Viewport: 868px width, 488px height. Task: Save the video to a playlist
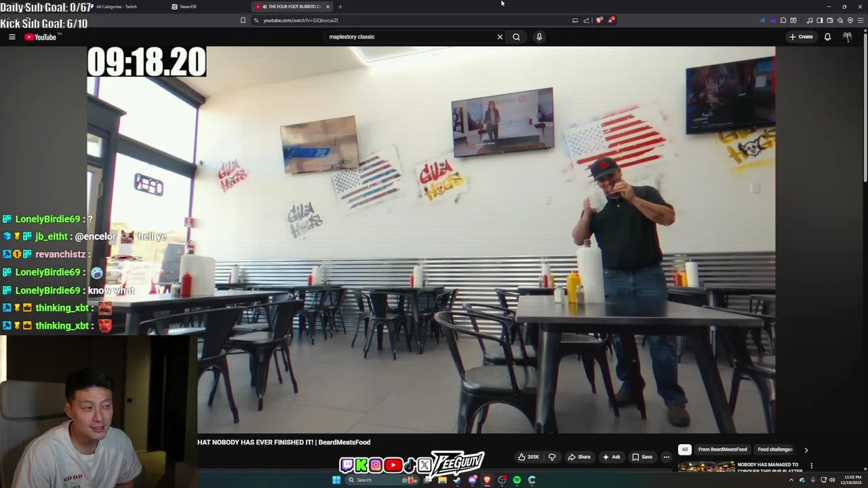(642, 457)
